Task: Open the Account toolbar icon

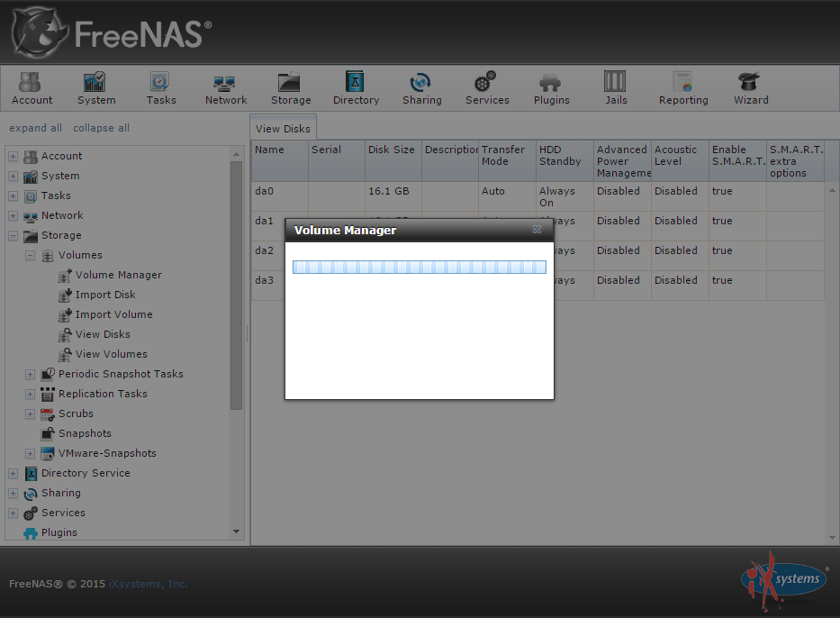Action: point(32,88)
